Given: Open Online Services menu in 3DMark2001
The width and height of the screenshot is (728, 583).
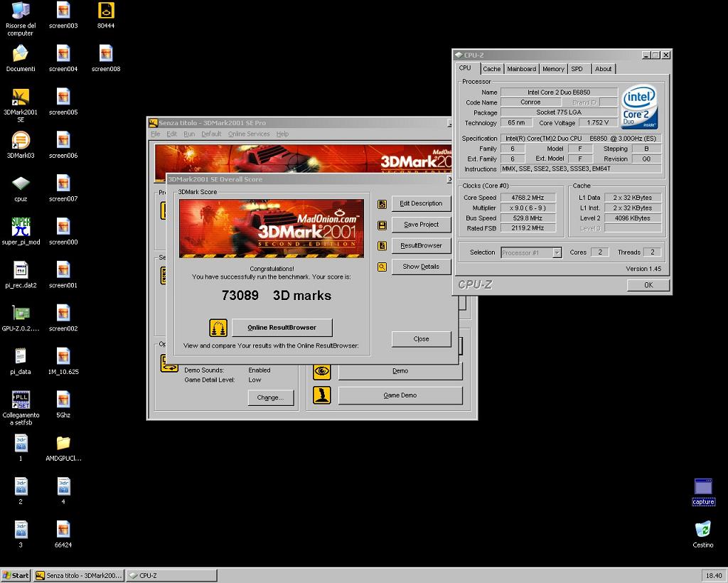Looking at the screenshot, I should (249, 134).
